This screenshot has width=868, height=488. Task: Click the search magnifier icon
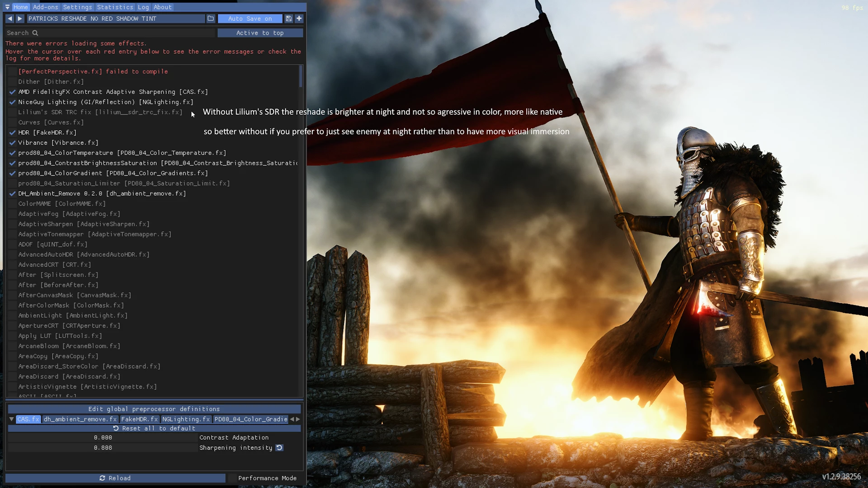35,33
